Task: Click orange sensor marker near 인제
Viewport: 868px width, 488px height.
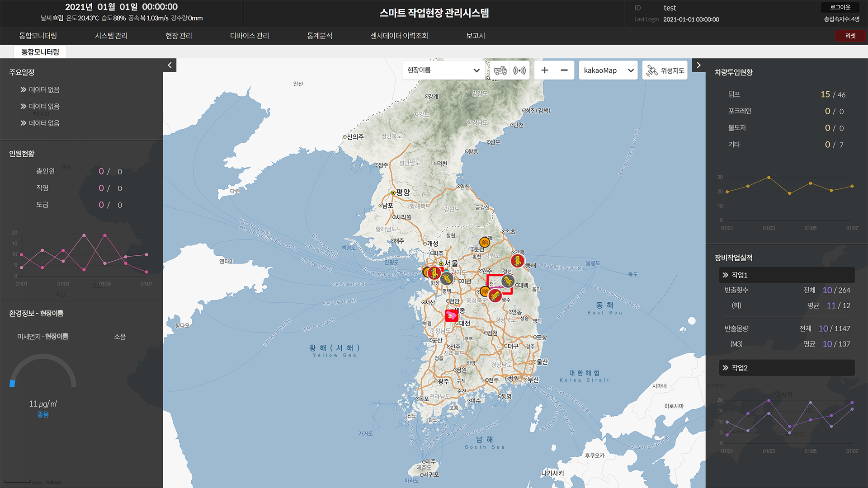Action: 485,243
